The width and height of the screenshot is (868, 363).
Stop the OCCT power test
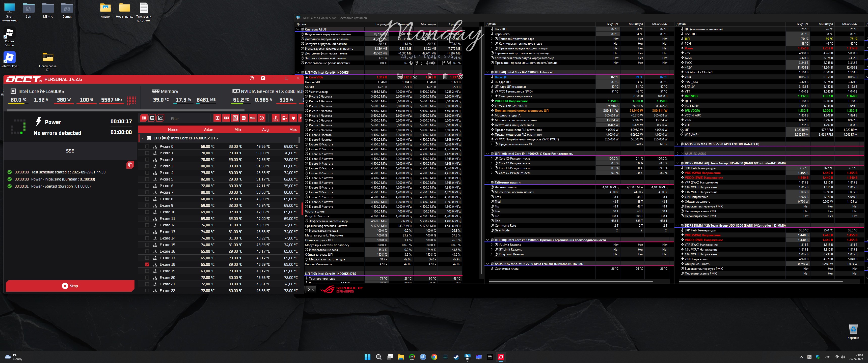[x=70, y=286]
